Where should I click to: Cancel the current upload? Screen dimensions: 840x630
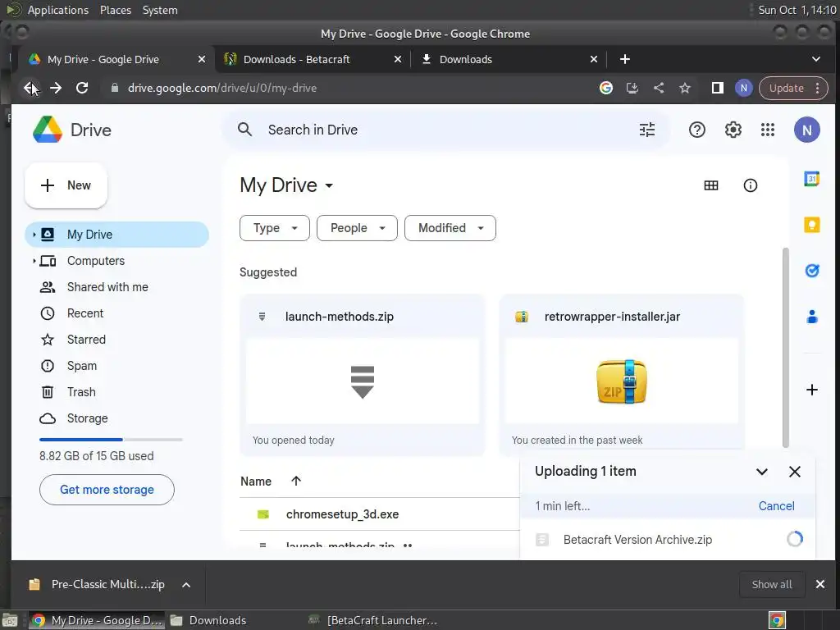(776, 506)
